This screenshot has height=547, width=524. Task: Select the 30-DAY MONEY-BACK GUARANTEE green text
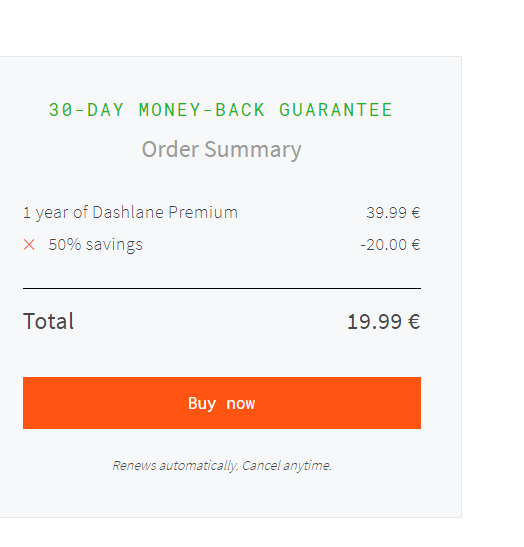click(221, 110)
